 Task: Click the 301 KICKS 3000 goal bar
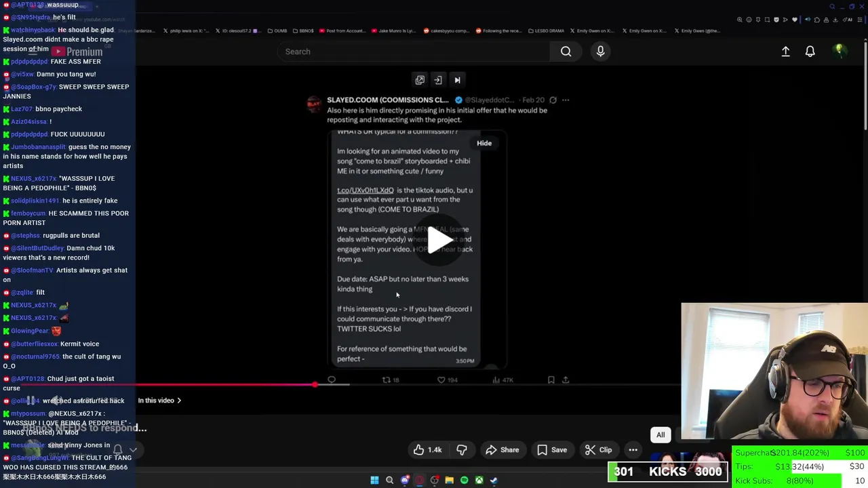(x=668, y=472)
